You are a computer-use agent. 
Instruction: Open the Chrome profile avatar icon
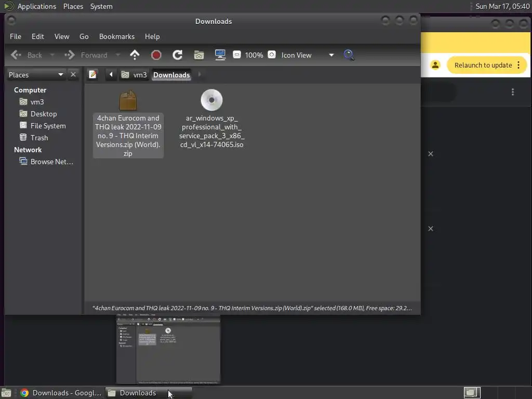(x=435, y=65)
